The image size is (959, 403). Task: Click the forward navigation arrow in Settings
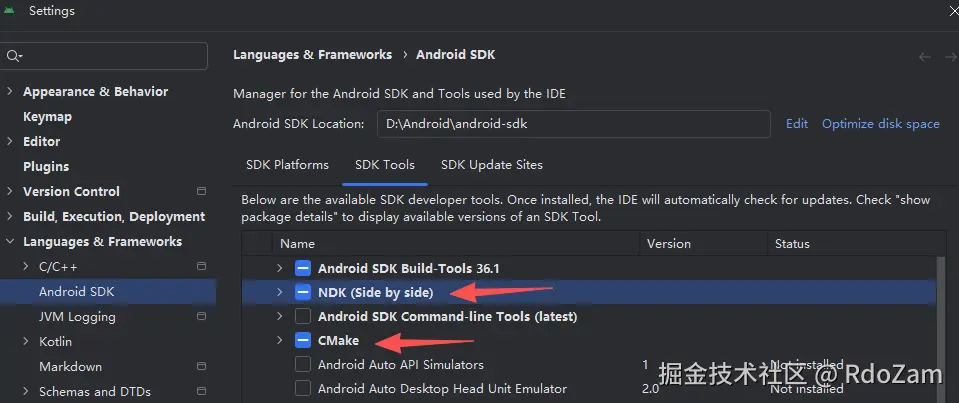point(950,57)
